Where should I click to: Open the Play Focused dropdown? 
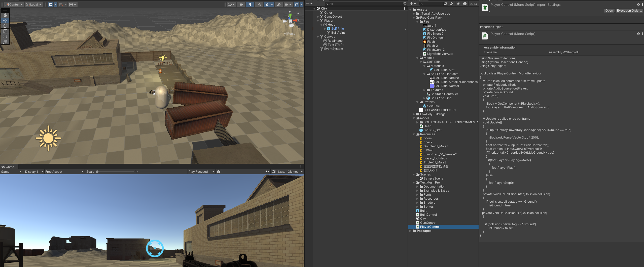(201, 172)
